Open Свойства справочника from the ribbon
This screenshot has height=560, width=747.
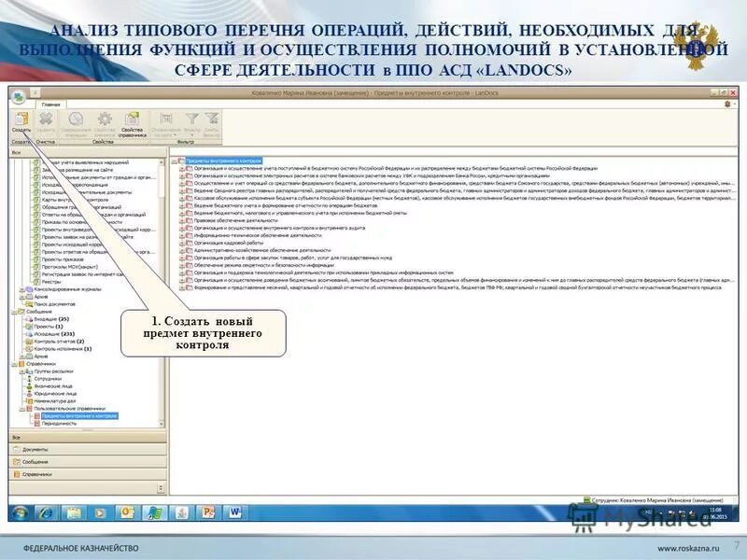tap(131, 120)
